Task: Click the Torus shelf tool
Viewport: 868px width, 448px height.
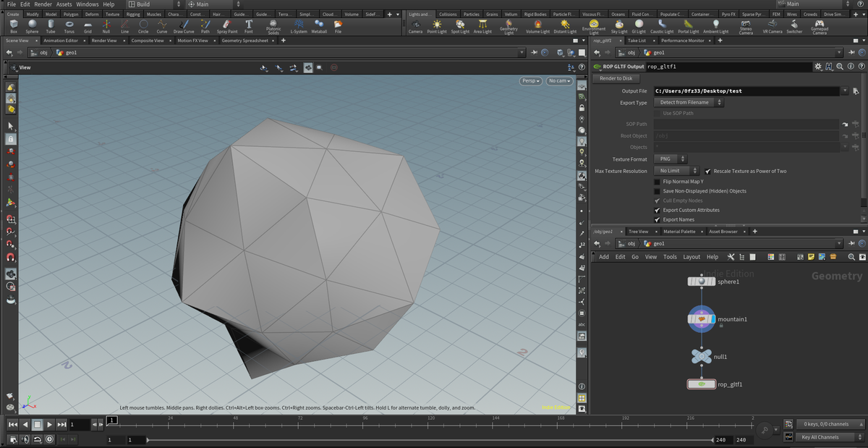Action: tap(69, 27)
